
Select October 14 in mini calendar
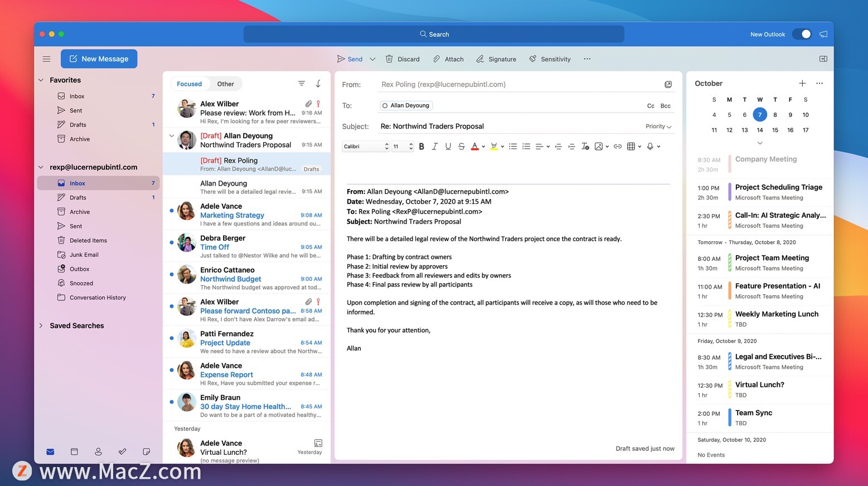click(x=760, y=130)
